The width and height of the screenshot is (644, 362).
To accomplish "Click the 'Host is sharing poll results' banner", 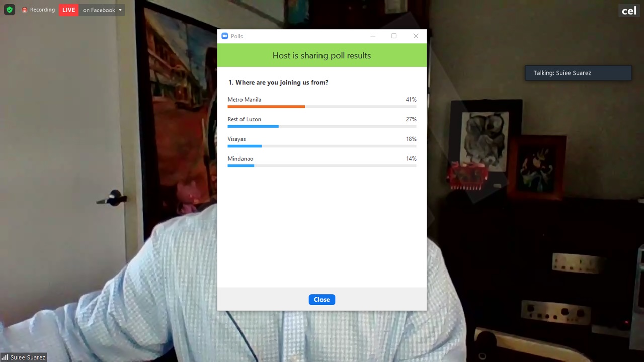I will pyautogui.click(x=322, y=55).
